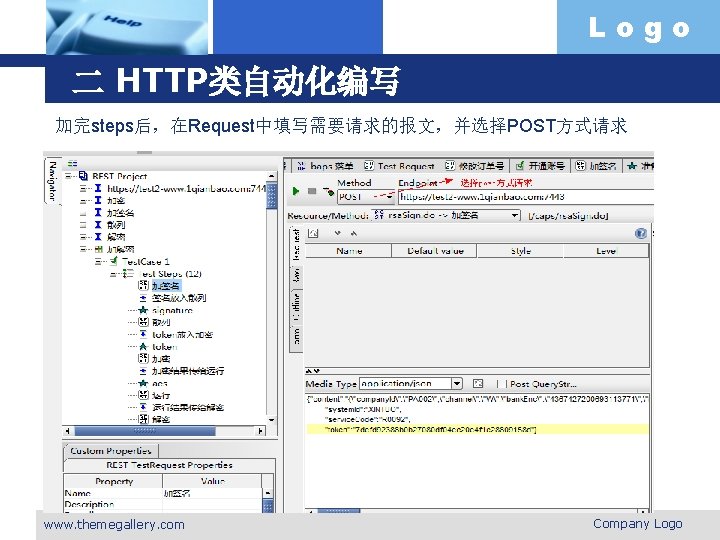The image size is (720, 540).
Task: Click the navigator tree vertical scrollbar thumb
Action: pyautogui.click(x=271, y=196)
